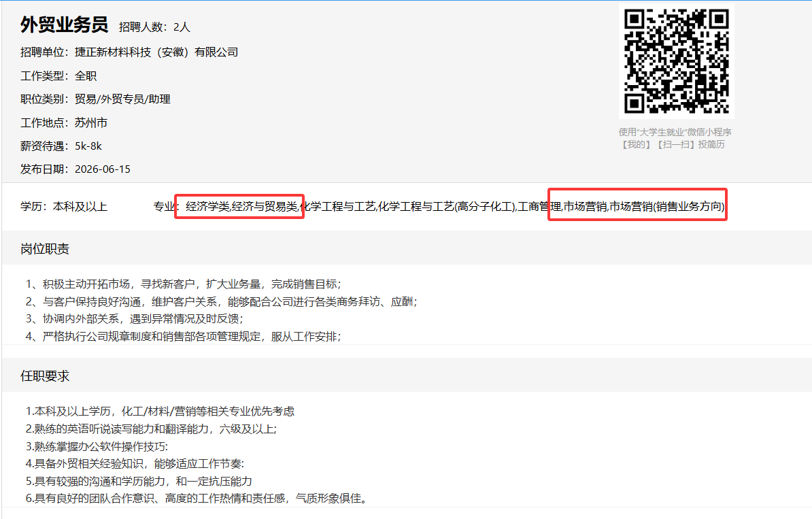Image resolution: width=812 pixels, height=519 pixels.
Task: Click duty item 1 about 开拓市场
Action: click(x=184, y=284)
